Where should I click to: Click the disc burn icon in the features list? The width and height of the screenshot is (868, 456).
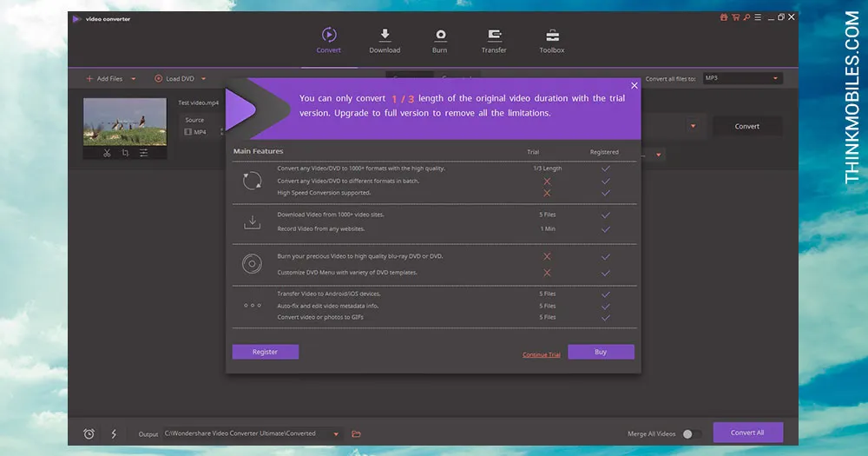252,264
